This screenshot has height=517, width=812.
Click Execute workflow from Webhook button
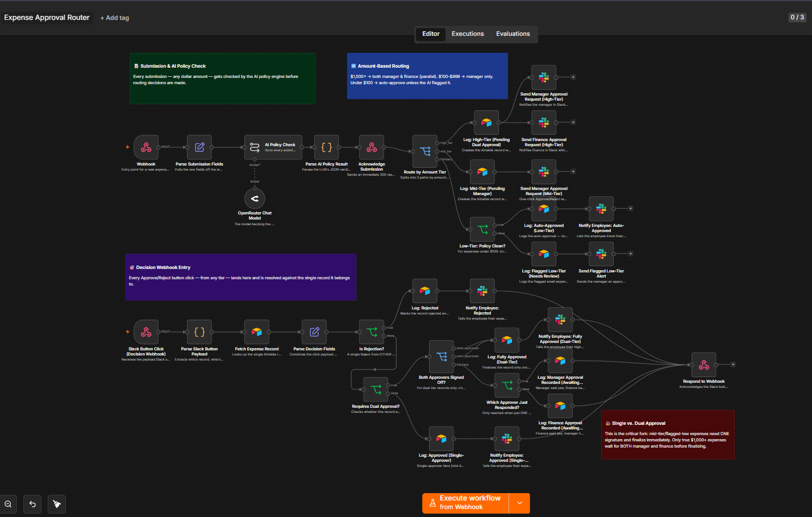(466, 503)
